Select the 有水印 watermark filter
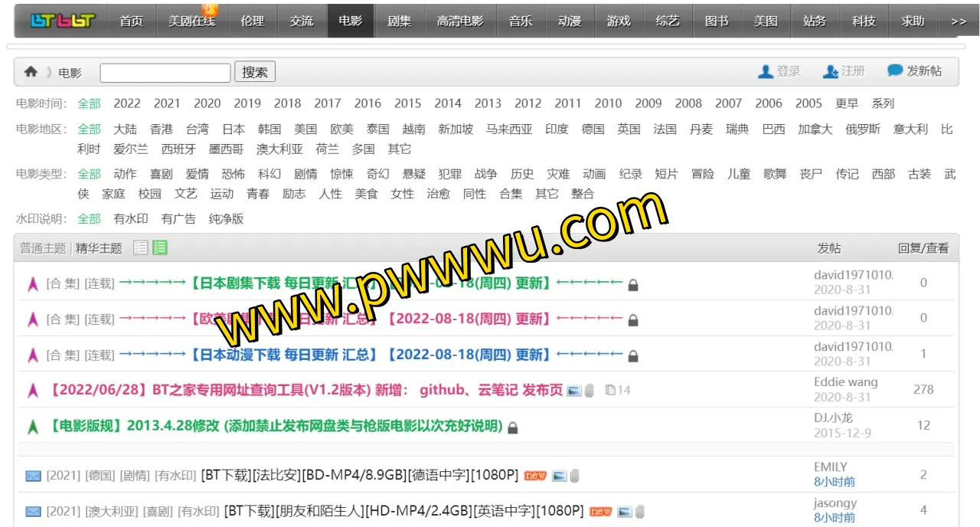Viewport: 980px width, 527px height. click(131, 219)
